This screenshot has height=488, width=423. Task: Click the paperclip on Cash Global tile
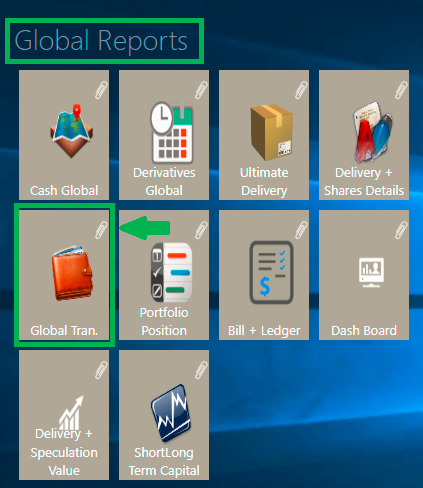click(x=101, y=90)
